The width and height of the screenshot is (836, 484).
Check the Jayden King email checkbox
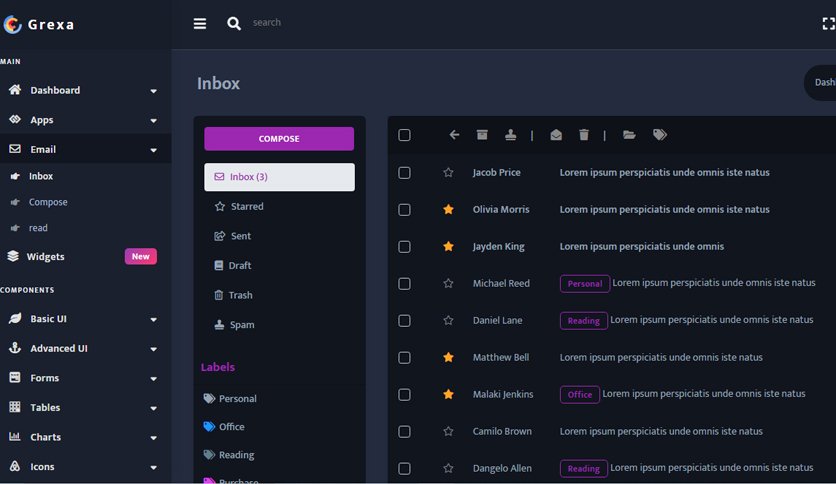point(404,247)
